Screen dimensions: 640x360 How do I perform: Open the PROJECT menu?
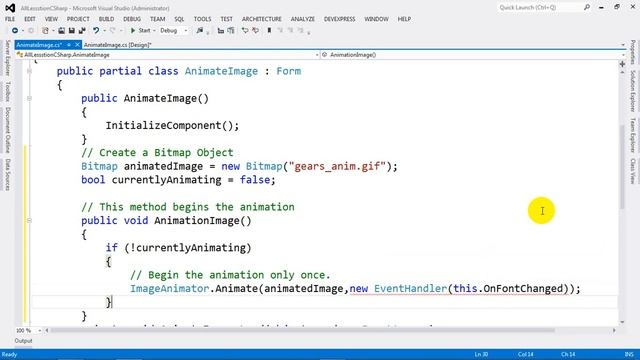click(x=78, y=19)
